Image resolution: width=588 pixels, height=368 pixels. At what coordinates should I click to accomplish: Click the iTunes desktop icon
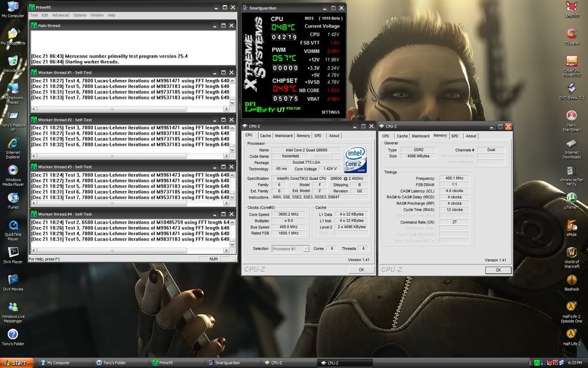coord(13,201)
